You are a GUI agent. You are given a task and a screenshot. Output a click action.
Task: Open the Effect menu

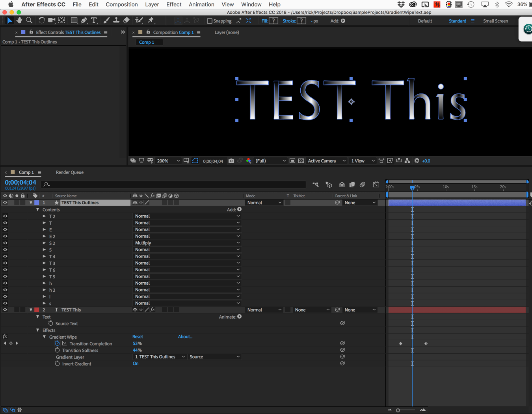[x=174, y=4]
